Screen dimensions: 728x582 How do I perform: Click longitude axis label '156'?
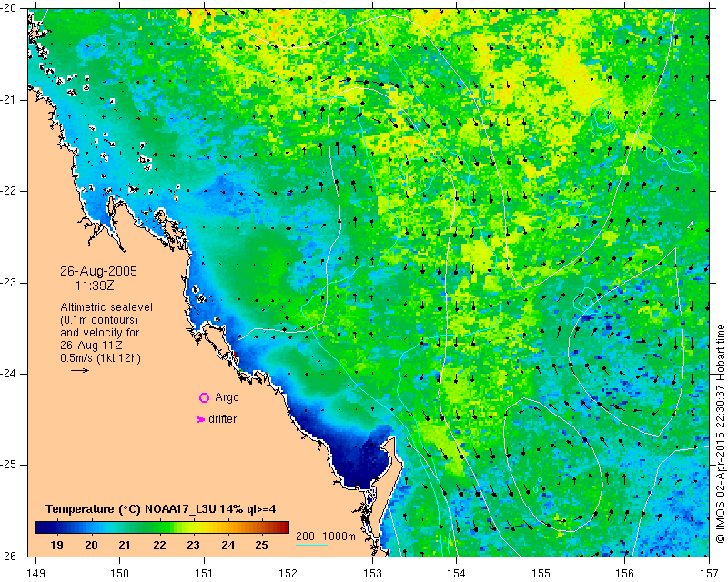[x=625, y=574]
